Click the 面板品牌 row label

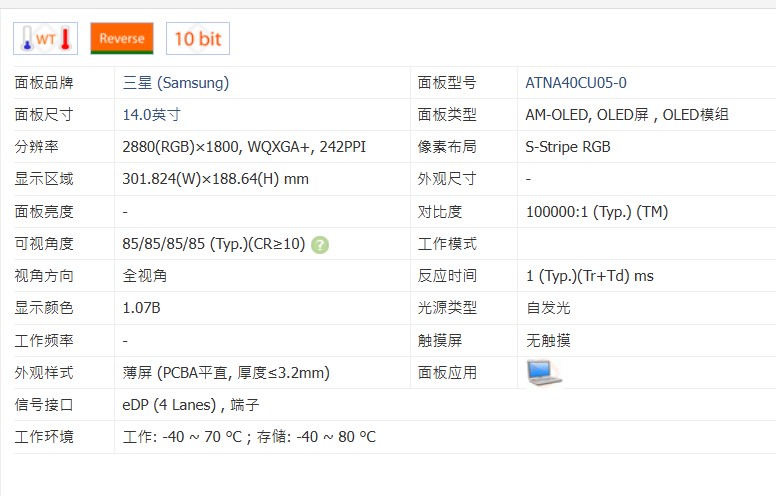click(44, 83)
